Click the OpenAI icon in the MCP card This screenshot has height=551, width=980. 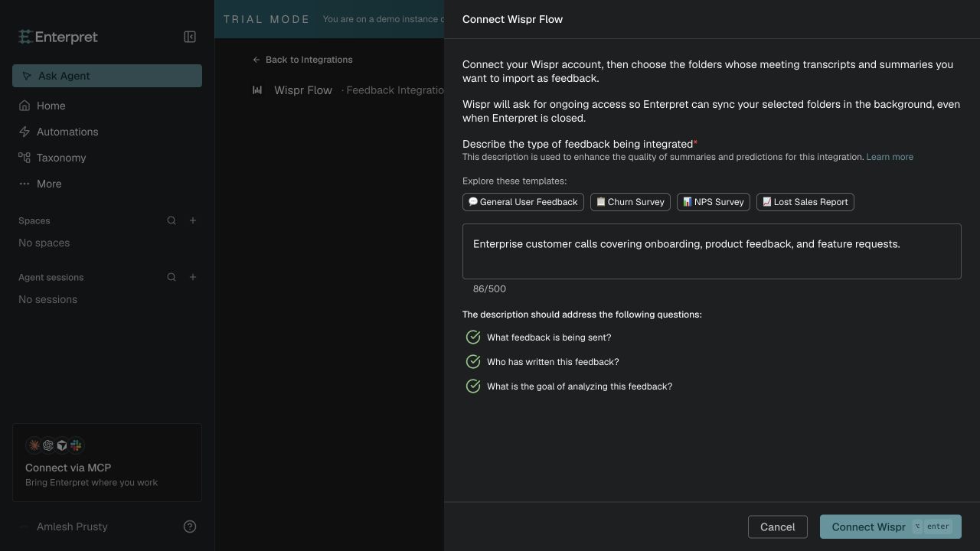[x=48, y=445]
